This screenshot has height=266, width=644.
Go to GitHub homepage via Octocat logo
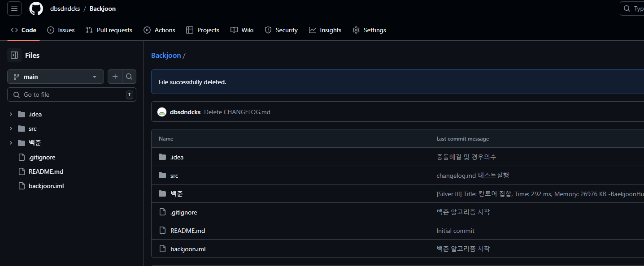click(36, 9)
